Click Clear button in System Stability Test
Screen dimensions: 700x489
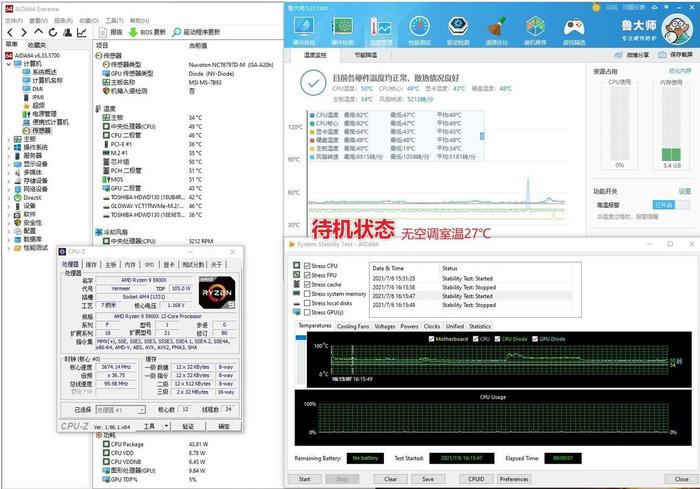(391, 479)
